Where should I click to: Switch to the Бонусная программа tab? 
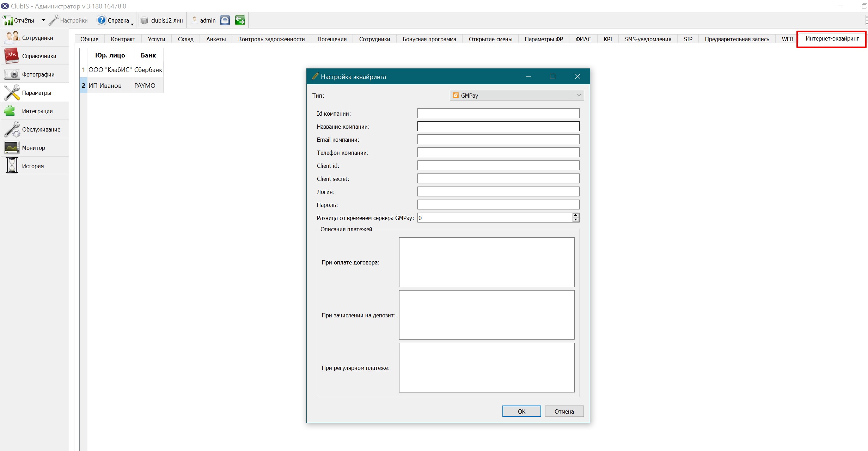429,39
